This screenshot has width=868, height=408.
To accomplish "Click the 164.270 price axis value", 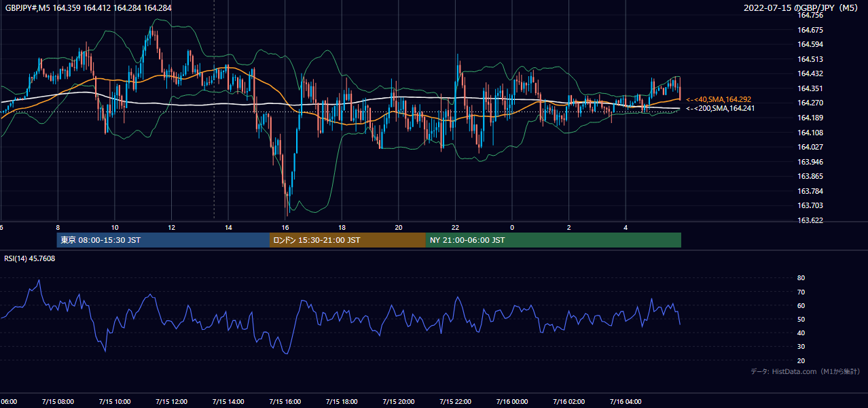I will (x=810, y=103).
